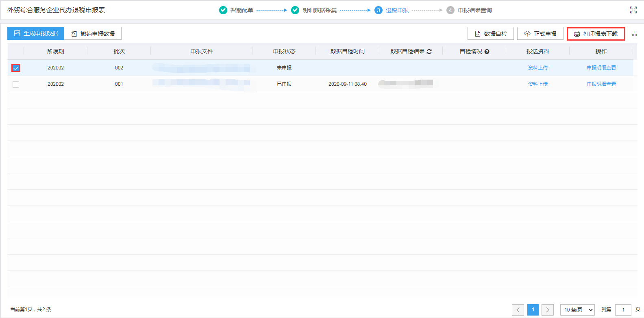Uncheck the batch 002 row checkbox
Viewport: 644px width, 318px height.
coord(16,68)
